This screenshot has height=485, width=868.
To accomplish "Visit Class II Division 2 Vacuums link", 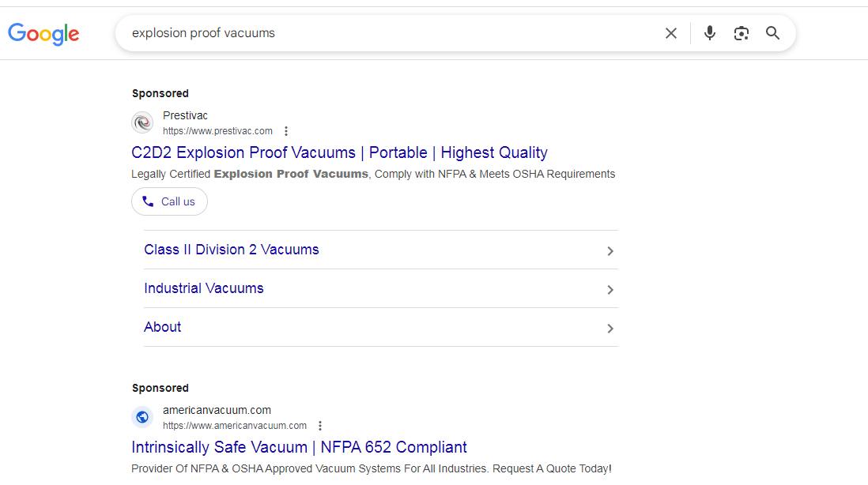I will pos(231,250).
